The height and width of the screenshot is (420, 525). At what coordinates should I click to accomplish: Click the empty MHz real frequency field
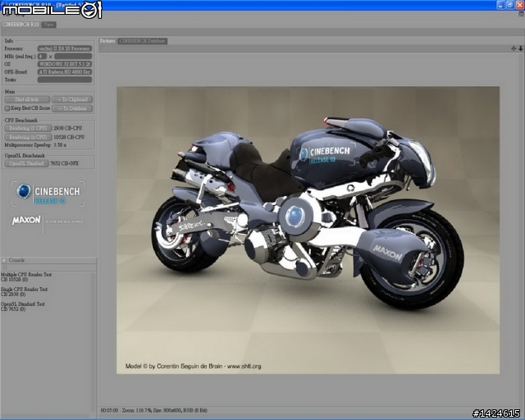73,57
